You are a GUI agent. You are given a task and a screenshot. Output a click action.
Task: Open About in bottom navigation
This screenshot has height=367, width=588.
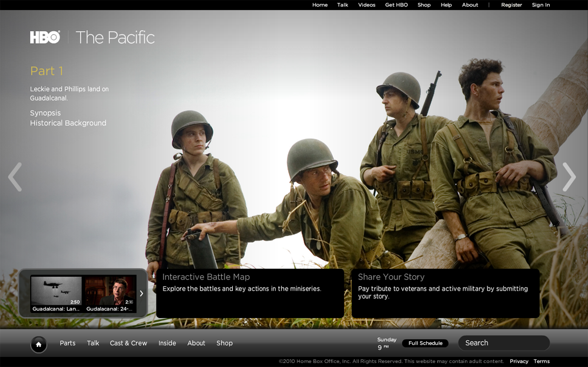(x=196, y=343)
